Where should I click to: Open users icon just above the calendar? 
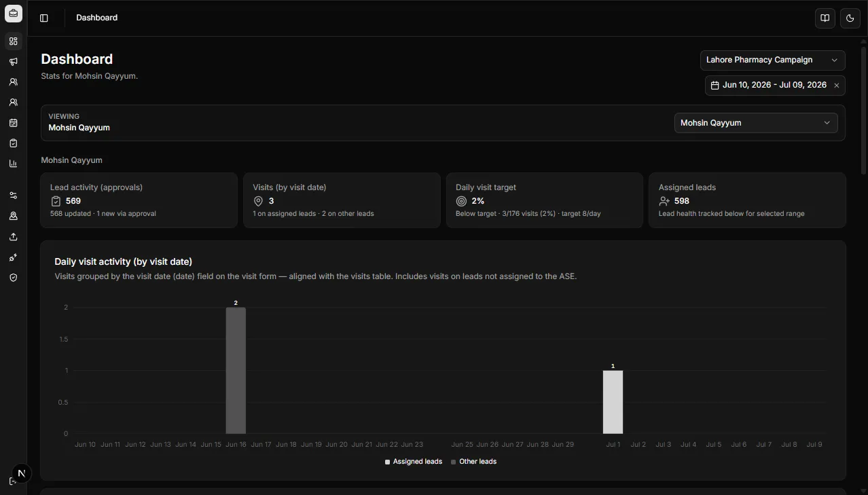[14, 103]
